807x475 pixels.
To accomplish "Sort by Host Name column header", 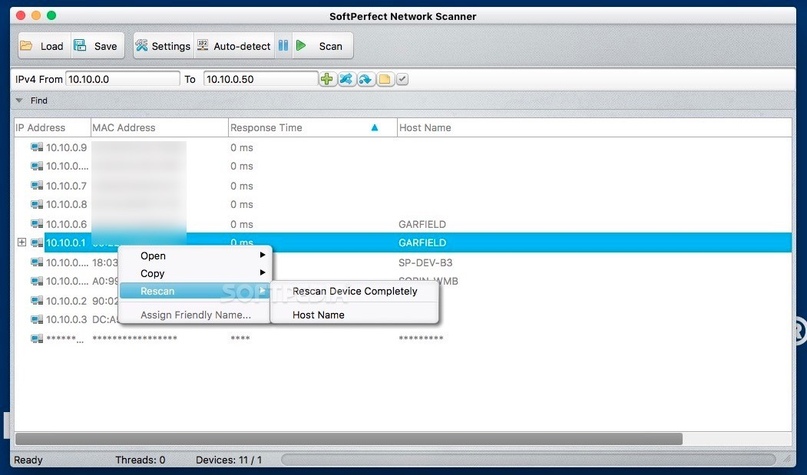I will coord(594,128).
